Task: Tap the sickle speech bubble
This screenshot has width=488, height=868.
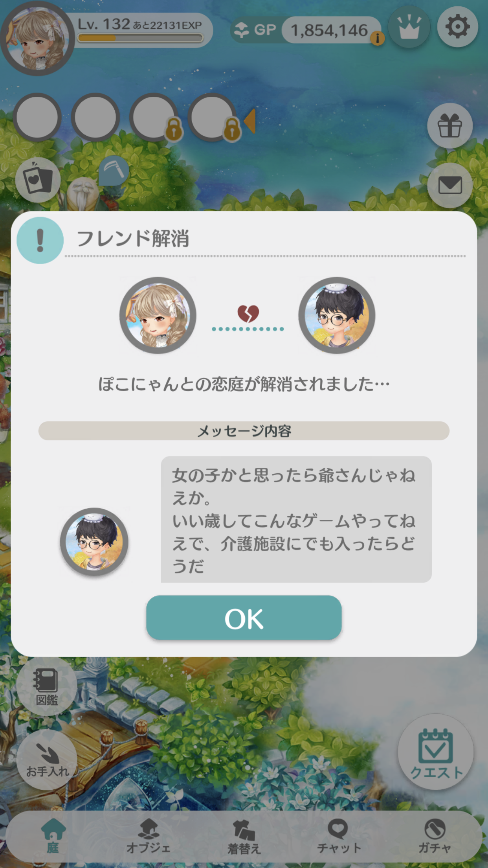Action: (x=114, y=171)
